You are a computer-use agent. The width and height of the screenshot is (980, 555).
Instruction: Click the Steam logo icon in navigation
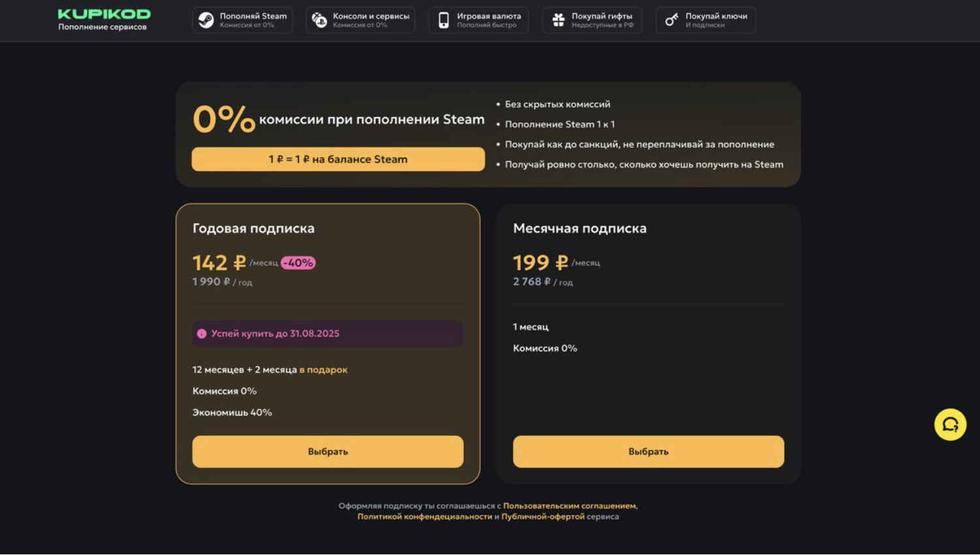(206, 20)
